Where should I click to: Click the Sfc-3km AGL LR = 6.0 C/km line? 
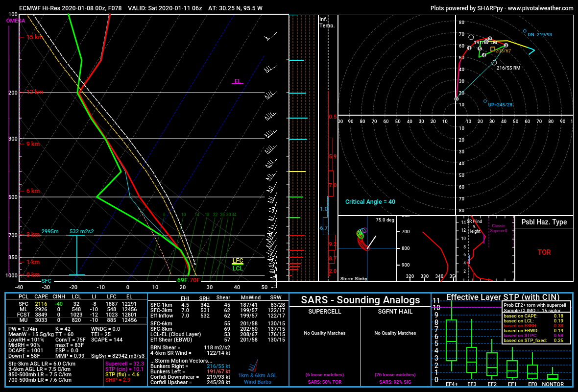tap(42, 364)
